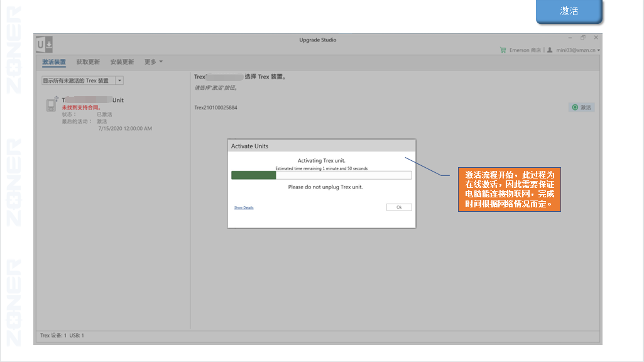
Task: Switch to the 获取更新 tab
Action: (x=88, y=62)
